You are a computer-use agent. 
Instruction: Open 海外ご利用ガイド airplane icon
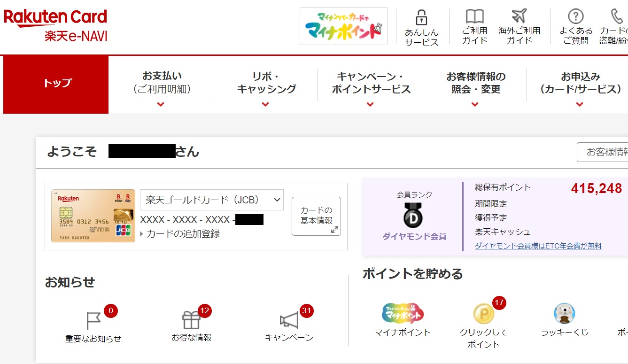pyautogui.click(x=519, y=16)
